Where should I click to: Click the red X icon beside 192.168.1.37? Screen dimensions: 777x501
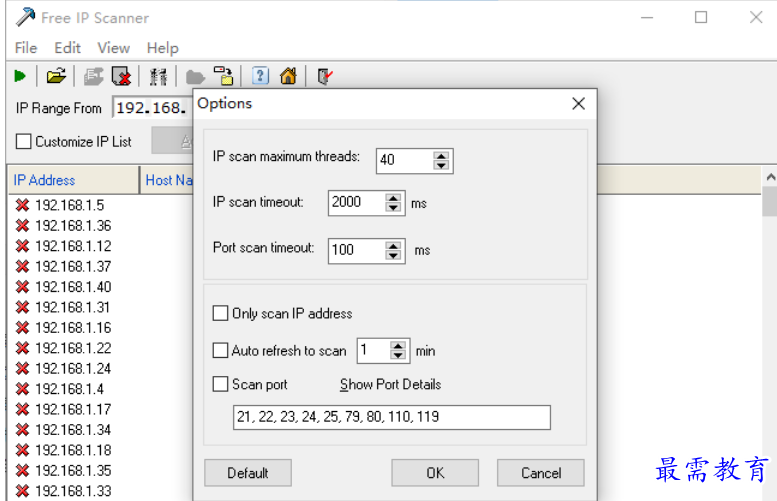pos(22,267)
